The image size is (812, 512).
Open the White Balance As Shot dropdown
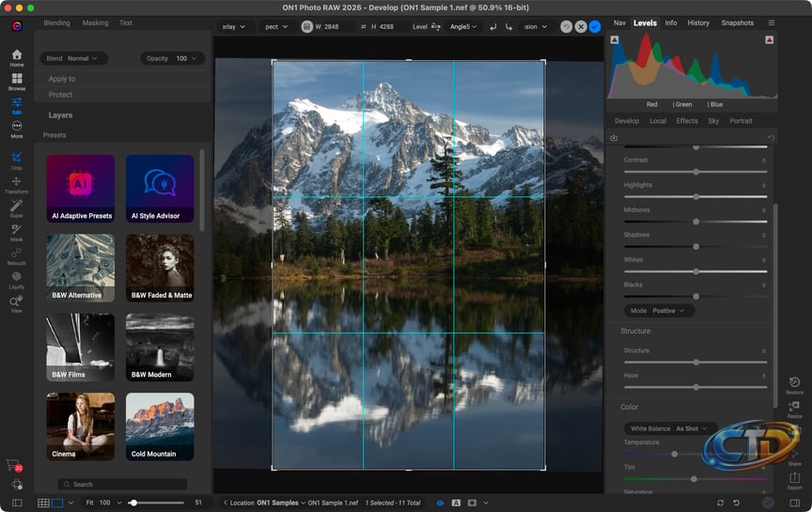tap(670, 428)
